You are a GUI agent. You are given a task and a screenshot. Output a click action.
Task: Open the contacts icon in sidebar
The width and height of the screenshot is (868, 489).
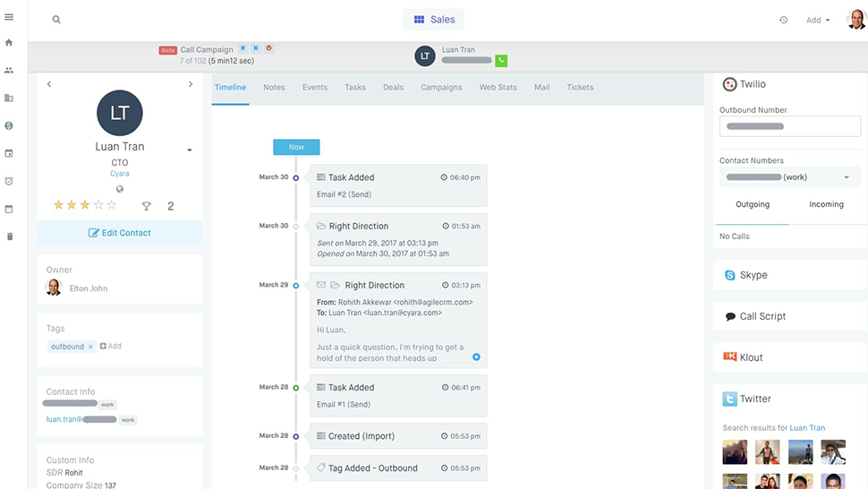(x=9, y=71)
